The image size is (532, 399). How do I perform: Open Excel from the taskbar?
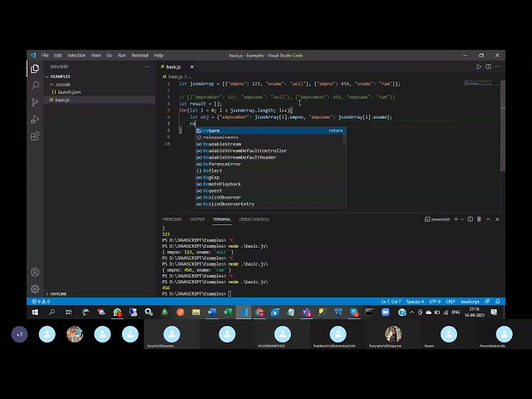[228, 313]
